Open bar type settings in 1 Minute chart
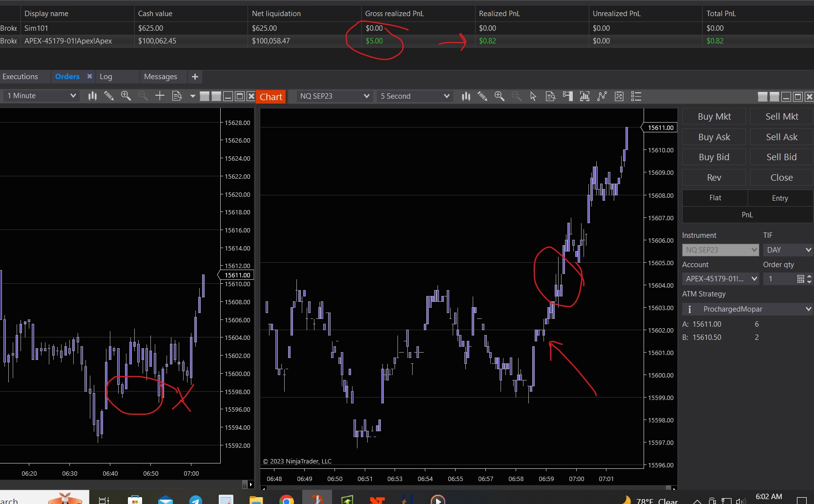814x504 pixels. click(x=92, y=96)
